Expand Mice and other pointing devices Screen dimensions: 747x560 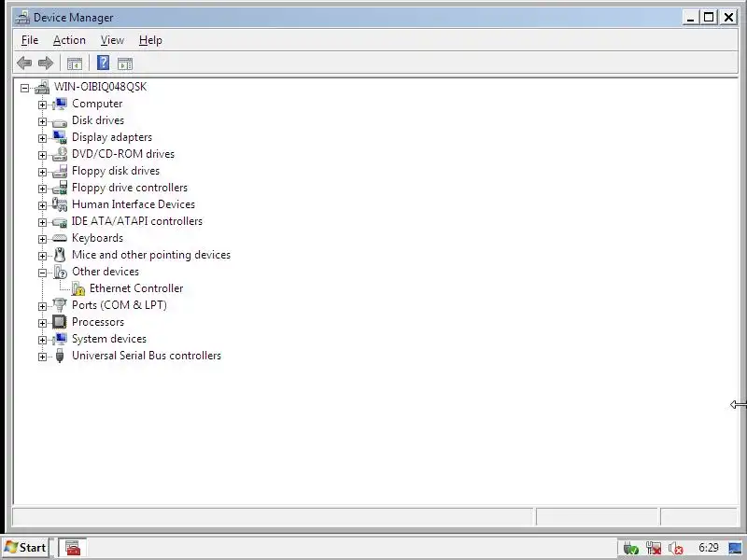coord(42,256)
